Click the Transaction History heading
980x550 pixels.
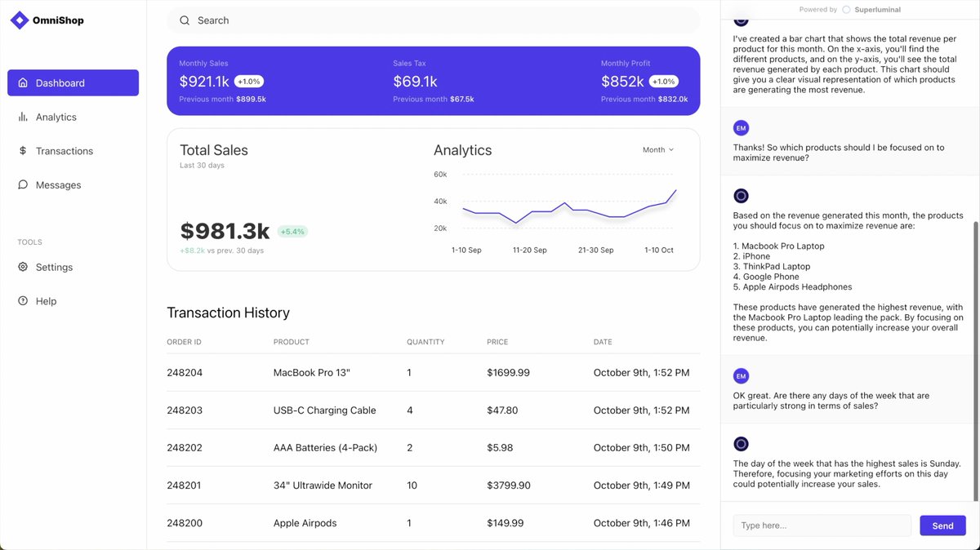[228, 313]
